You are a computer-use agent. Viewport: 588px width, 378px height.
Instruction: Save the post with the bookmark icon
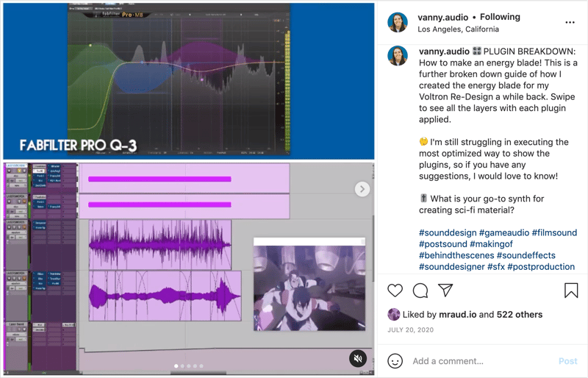[x=571, y=290]
